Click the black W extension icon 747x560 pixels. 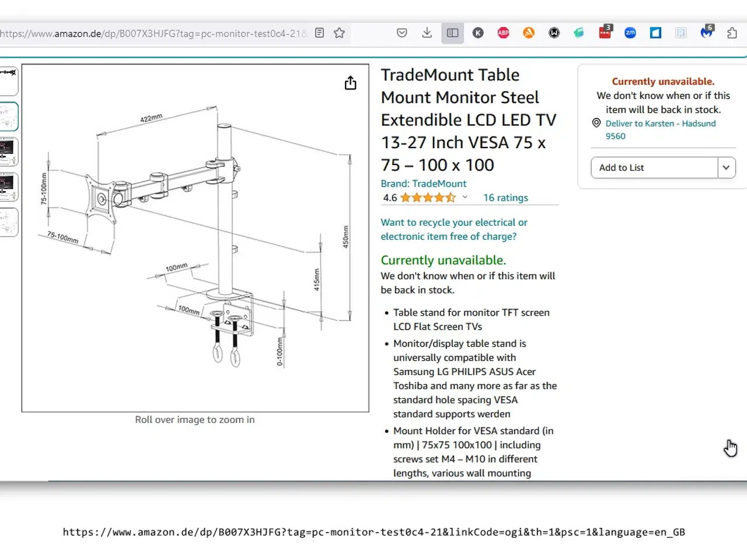click(x=554, y=33)
